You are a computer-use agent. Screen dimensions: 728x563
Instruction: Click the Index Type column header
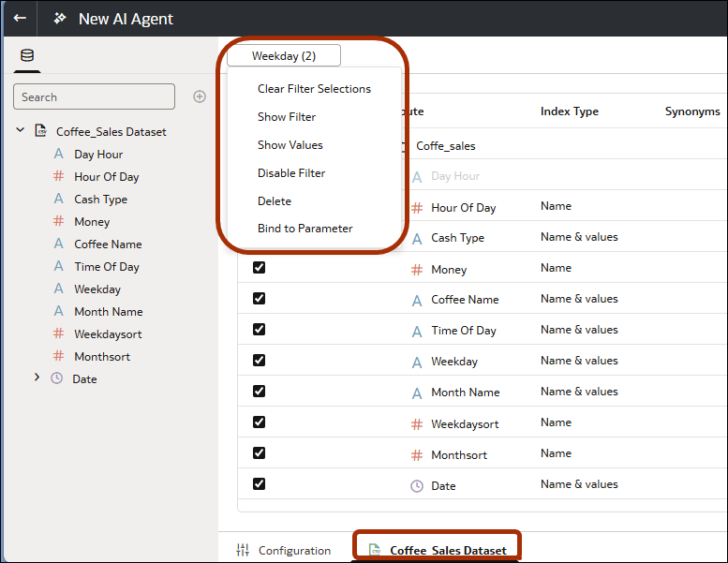tap(570, 111)
